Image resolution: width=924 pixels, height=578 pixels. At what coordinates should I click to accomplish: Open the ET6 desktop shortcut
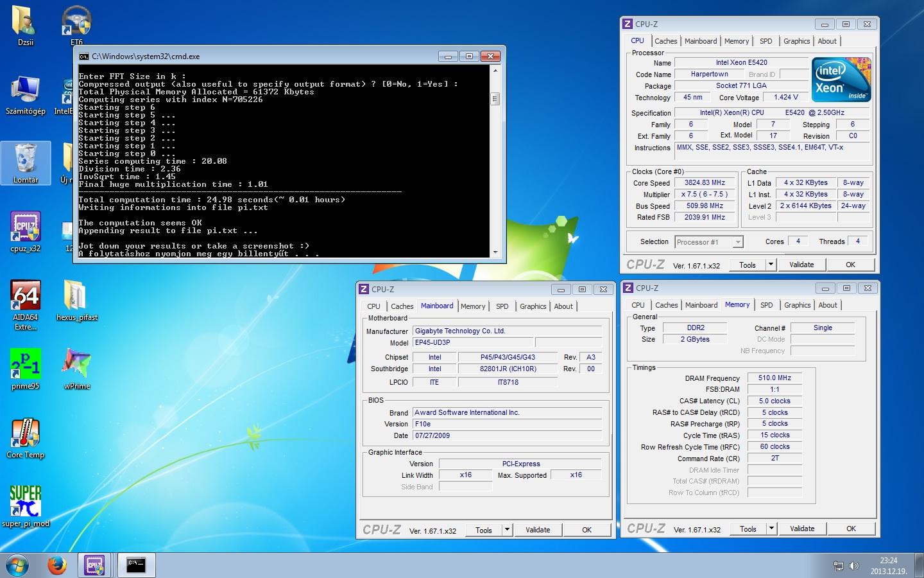coord(76,26)
